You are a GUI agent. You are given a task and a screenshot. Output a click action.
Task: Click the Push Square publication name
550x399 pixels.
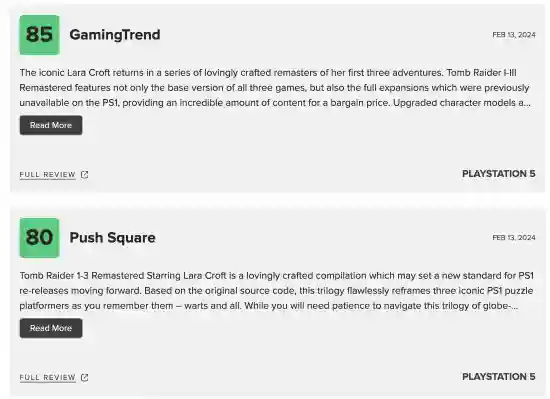[x=112, y=238]
